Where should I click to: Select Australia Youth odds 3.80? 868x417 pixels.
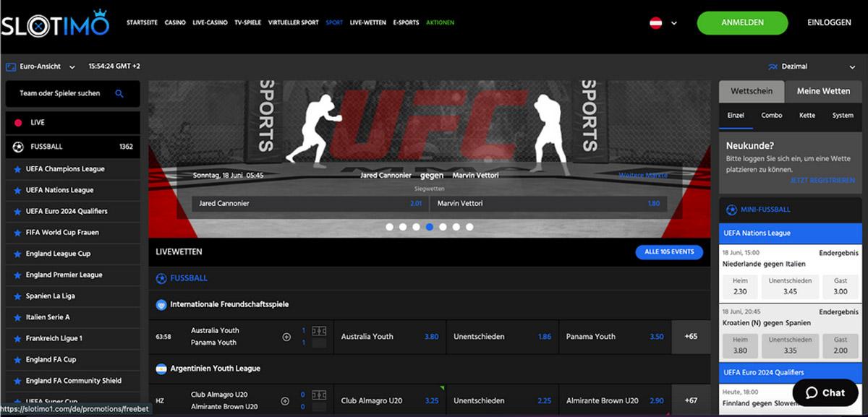tap(390, 337)
